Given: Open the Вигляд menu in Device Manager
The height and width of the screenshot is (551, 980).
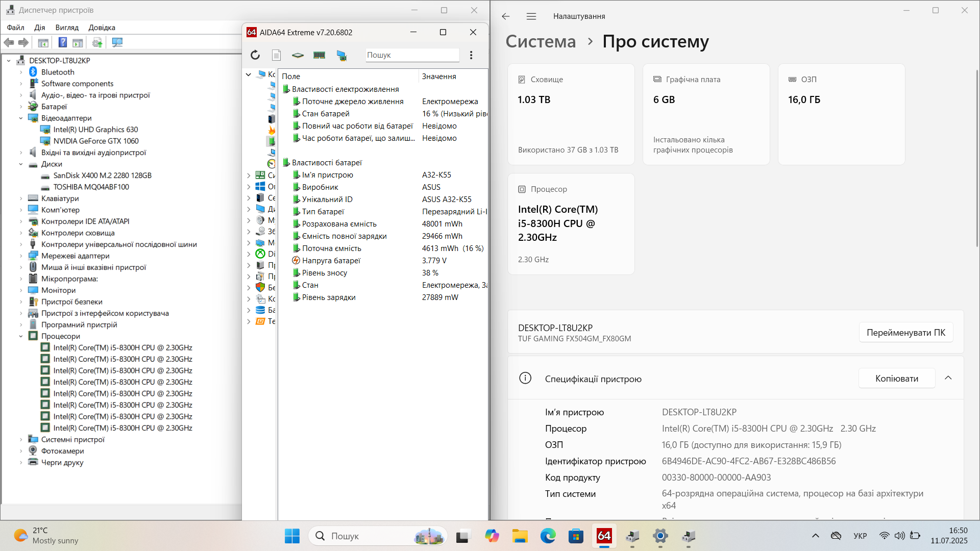Looking at the screenshot, I should [x=67, y=28].
